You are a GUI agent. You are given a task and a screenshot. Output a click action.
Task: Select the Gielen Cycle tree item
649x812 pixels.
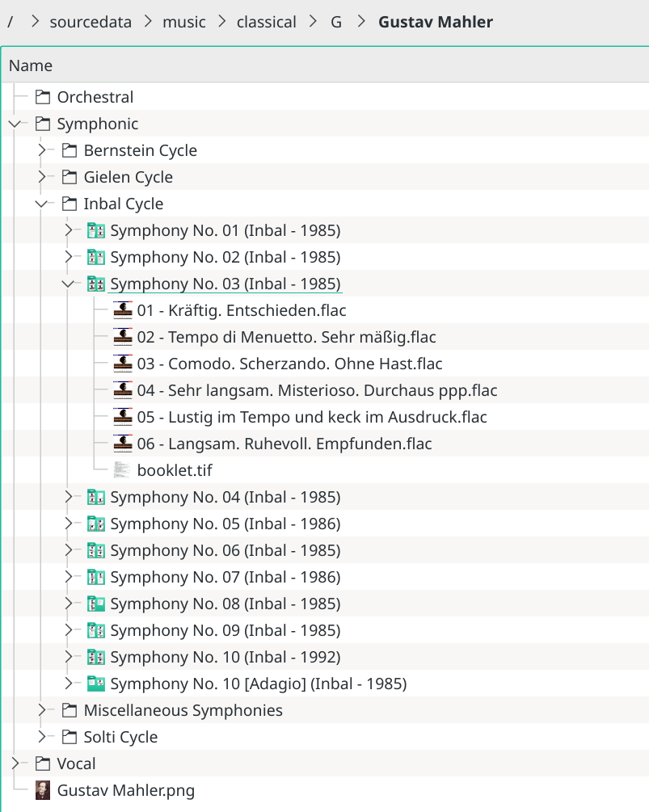(x=129, y=177)
